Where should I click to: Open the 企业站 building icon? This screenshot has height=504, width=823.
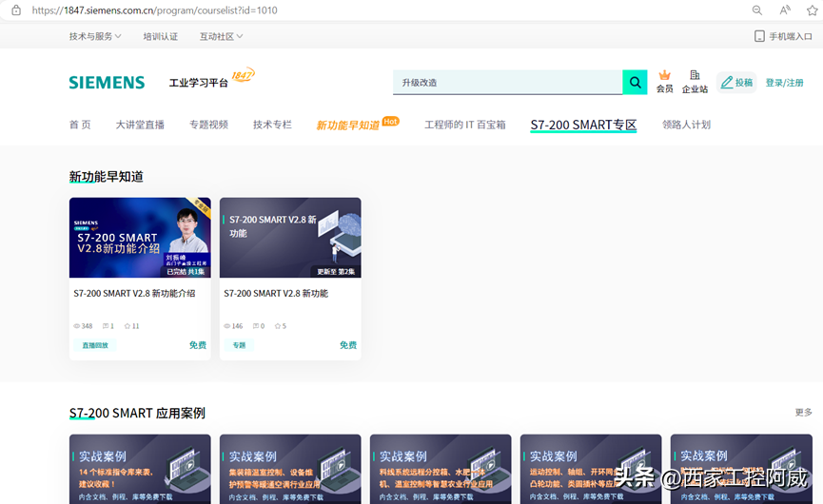click(x=695, y=76)
